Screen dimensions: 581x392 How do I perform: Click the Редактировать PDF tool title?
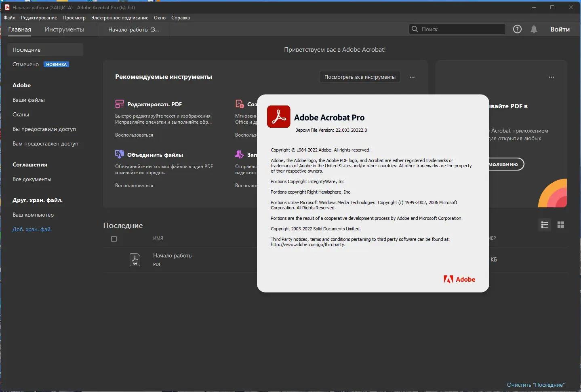(x=155, y=104)
